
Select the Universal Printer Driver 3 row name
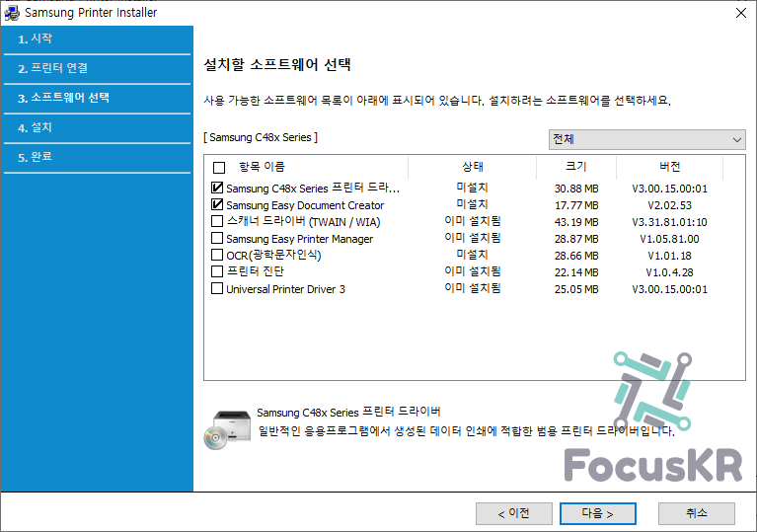pyautogui.click(x=286, y=289)
